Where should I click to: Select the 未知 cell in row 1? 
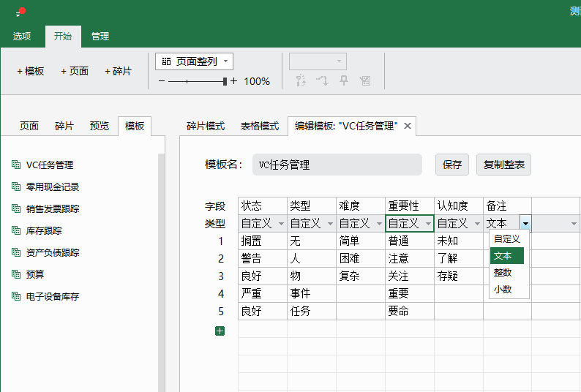click(x=459, y=241)
